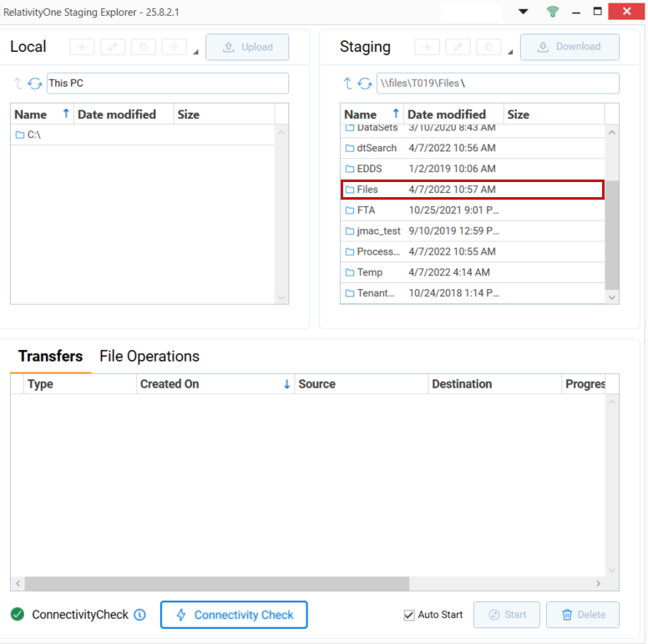Click transfers scroll left arrow
This screenshot has width=648, height=644.
pyautogui.click(x=18, y=584)
